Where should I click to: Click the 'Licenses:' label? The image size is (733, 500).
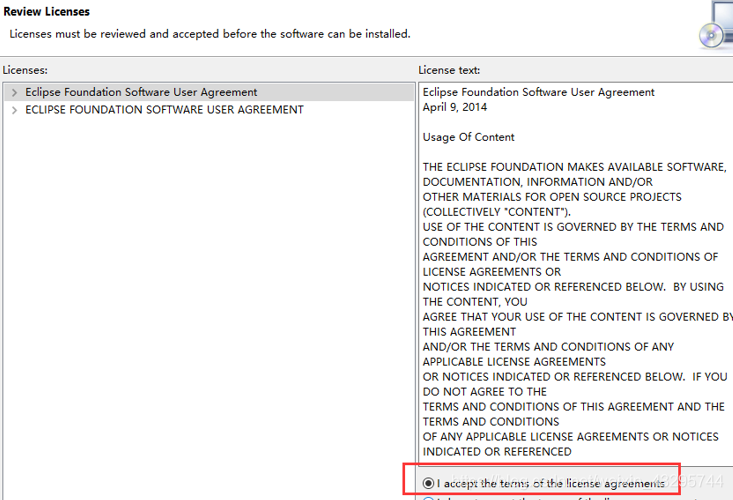(25, 70)
